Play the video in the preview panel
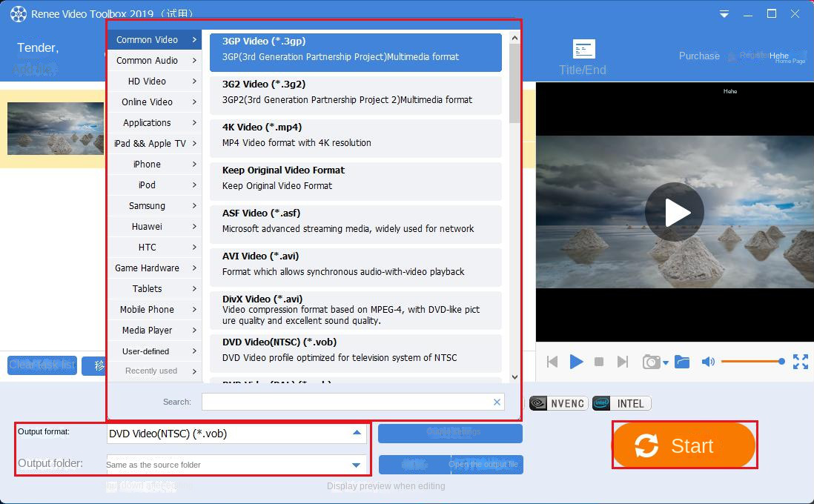This screenshot has height=504, width=814. click(577, 362)
